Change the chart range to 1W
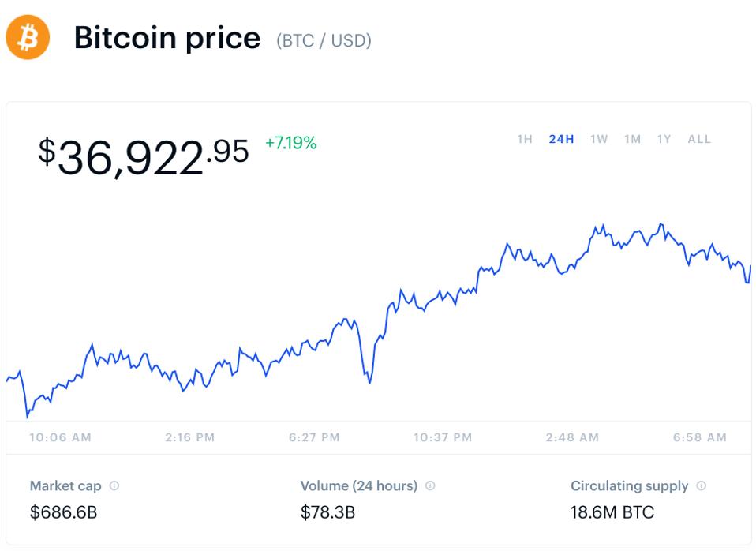The image size is (756, 551). (599, 139)
